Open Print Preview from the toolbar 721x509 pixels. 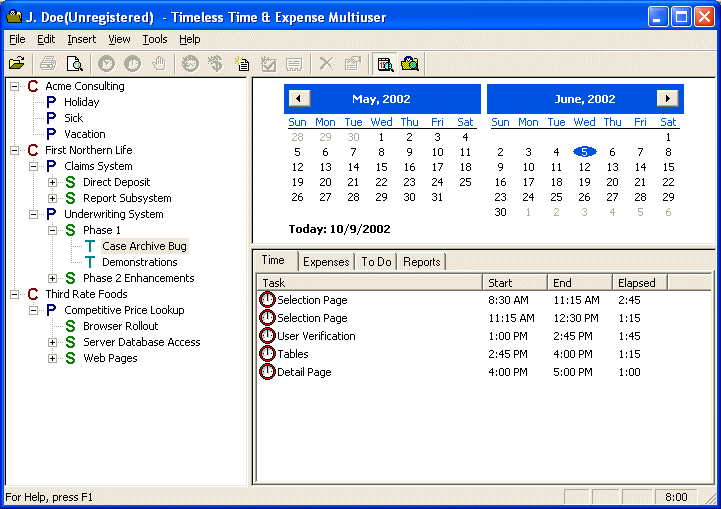[74, 63]
